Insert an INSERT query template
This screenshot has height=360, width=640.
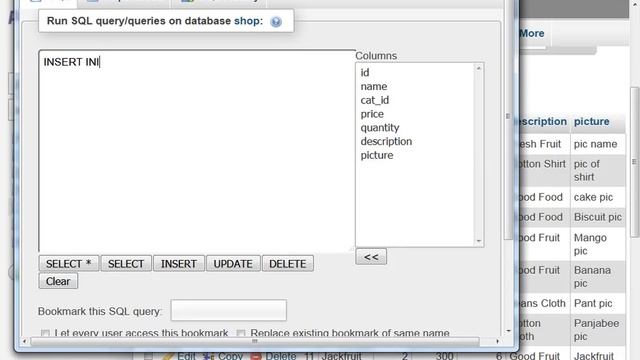[x=179, y=264]
